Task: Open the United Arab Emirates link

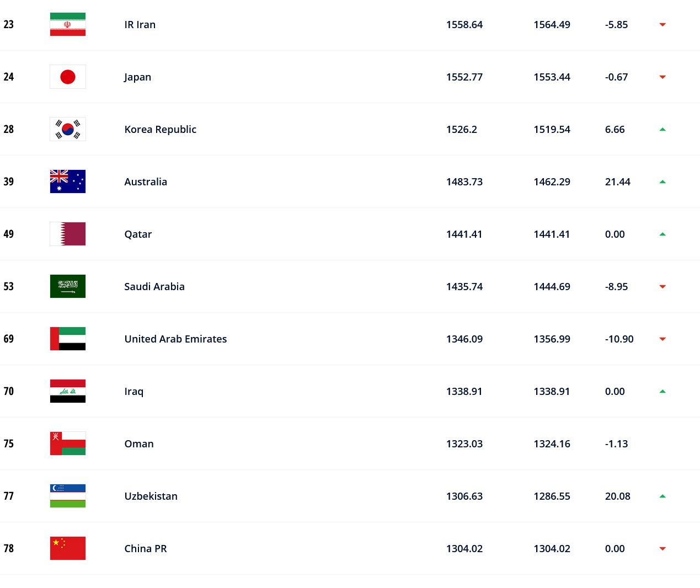Action: coord(175,339)
